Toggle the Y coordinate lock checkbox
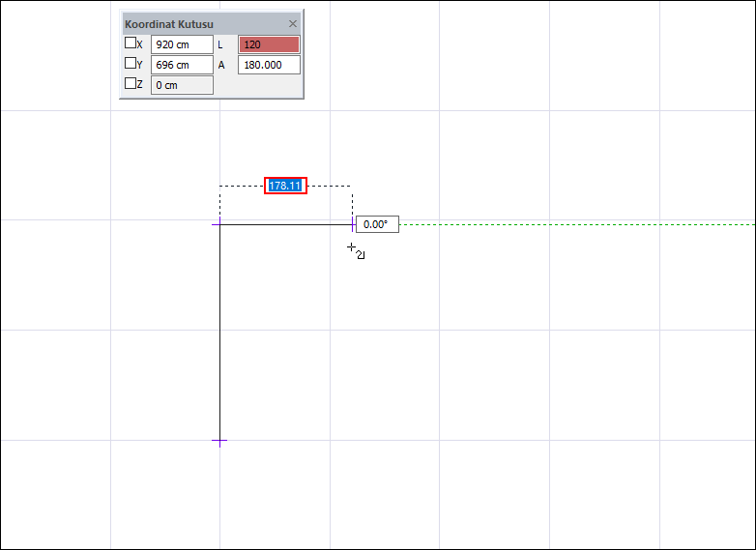Viewport: 756px width, 550px height. coord(131,64)
